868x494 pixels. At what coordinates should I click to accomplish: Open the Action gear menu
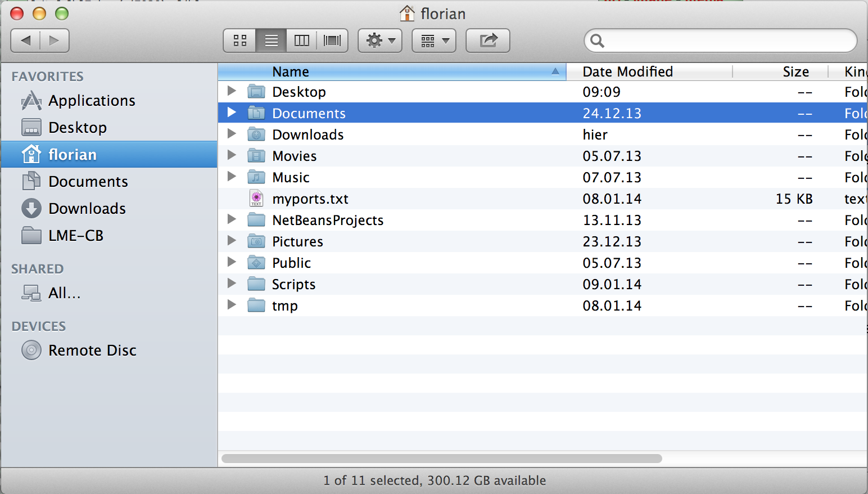[380, 41]
